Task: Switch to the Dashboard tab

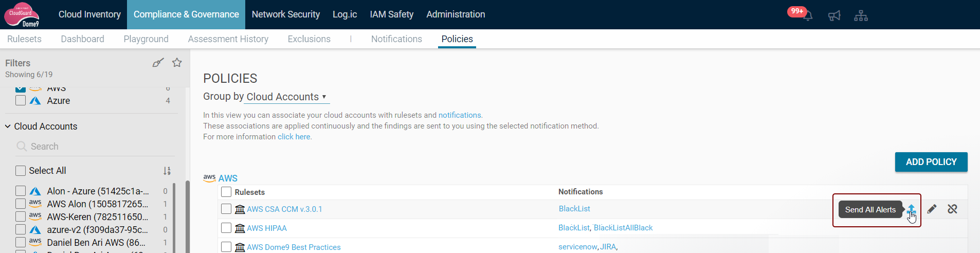Action: pos(82,39)
